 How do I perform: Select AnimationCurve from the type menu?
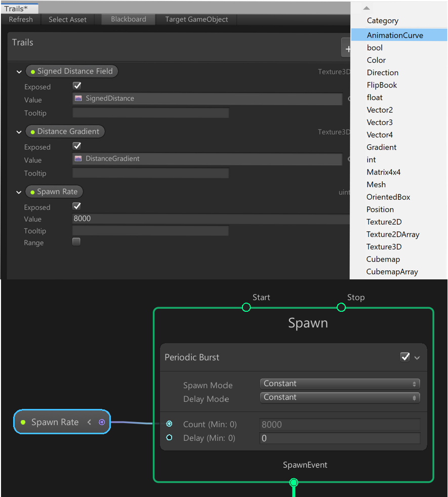point(395,35)
